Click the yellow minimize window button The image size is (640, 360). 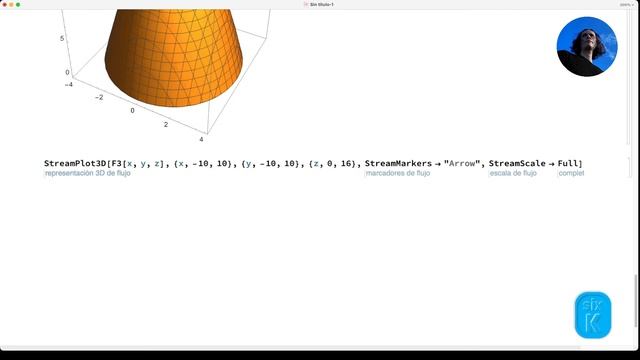tap(11, 4)
